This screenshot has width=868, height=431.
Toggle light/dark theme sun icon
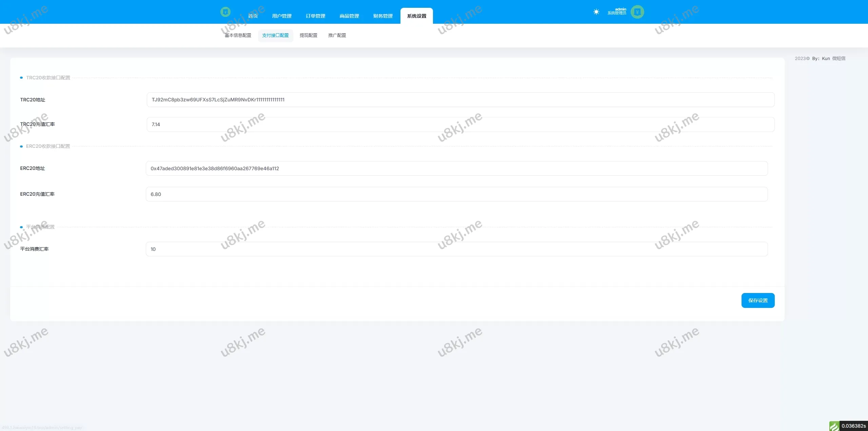coord(596,12)
